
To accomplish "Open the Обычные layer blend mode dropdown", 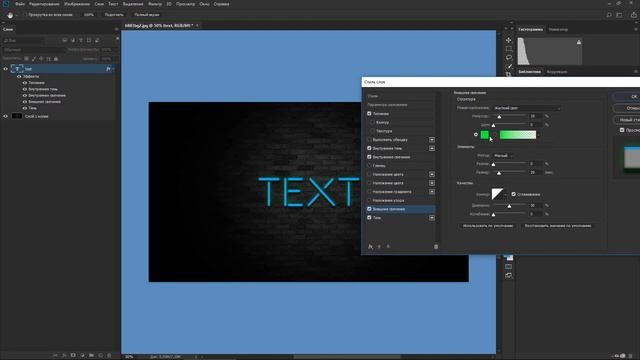I will [x=33, y=49].
